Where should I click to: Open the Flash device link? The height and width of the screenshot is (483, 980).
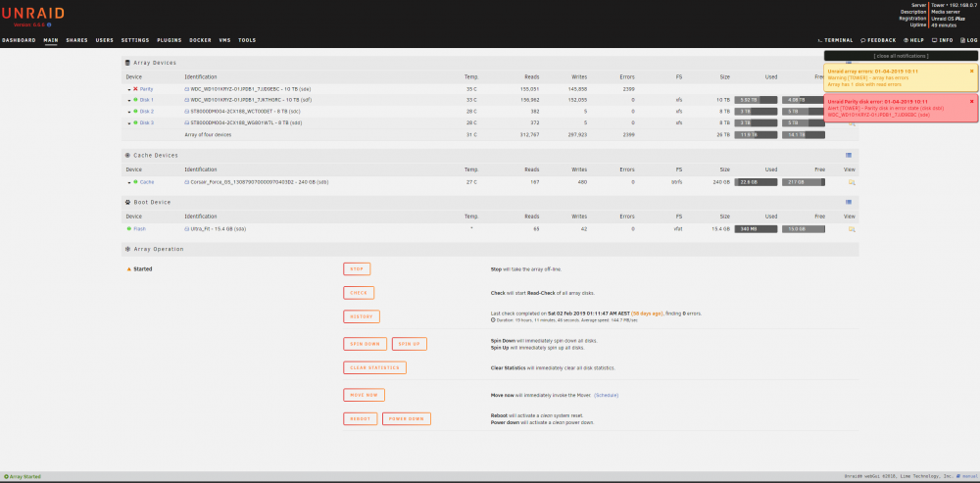pyautogui.click(x=139, y=229)
